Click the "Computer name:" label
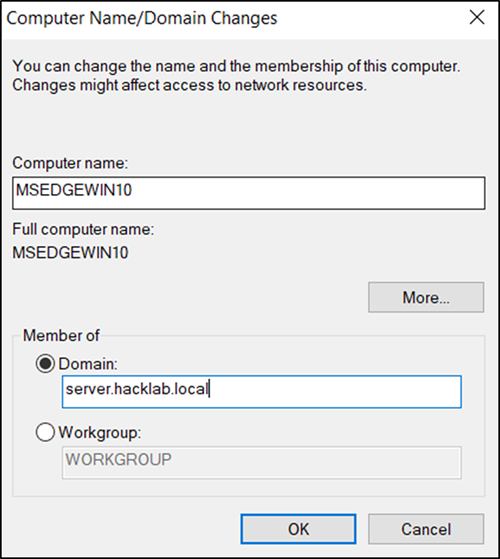Screen dimensions: 500x559 tap(70, 163)
